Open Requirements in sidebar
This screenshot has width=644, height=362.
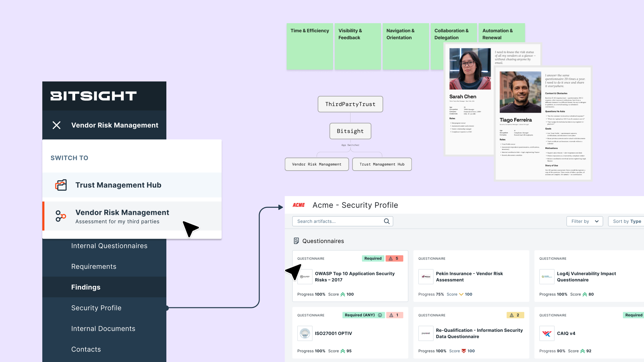pos(94,266)
